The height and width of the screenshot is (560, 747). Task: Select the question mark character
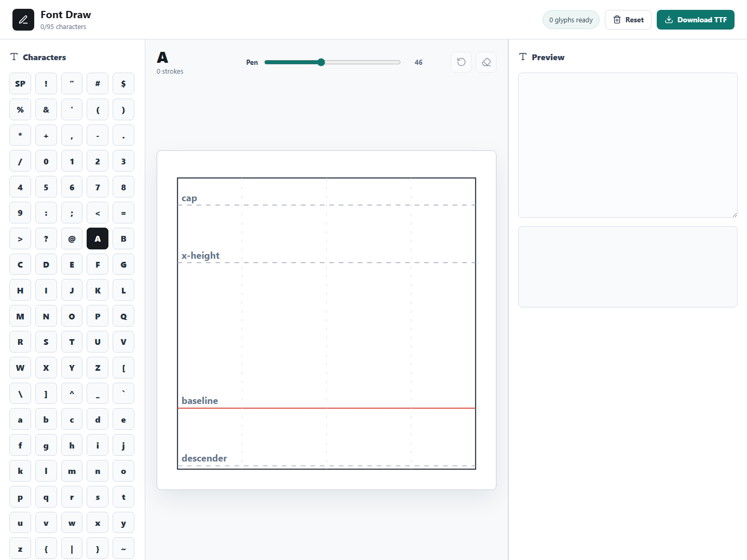46,239
